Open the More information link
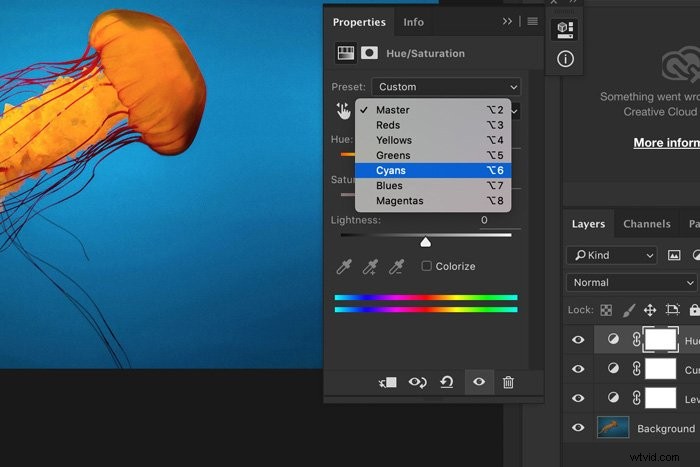The height and width of the screenshot is (467, 700). [667, 142]
